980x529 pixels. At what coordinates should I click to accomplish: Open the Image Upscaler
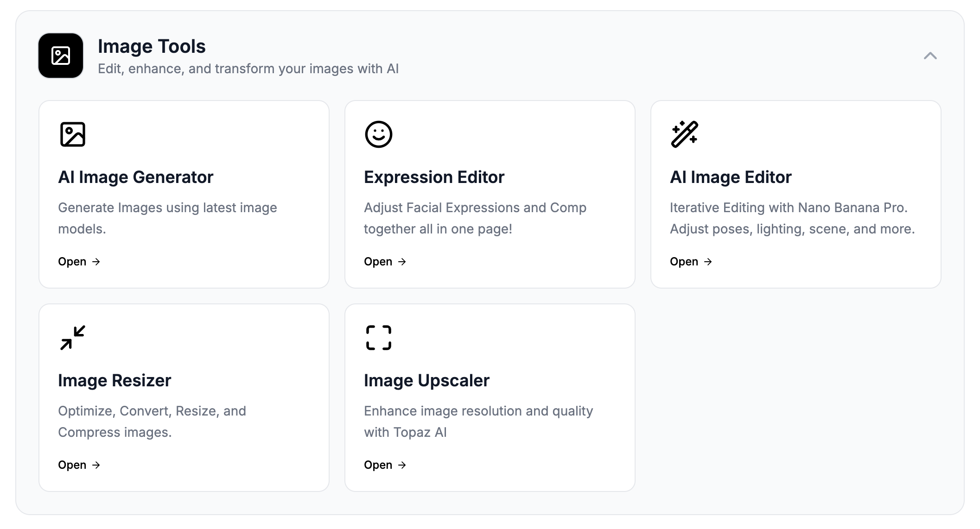[377, 465]
